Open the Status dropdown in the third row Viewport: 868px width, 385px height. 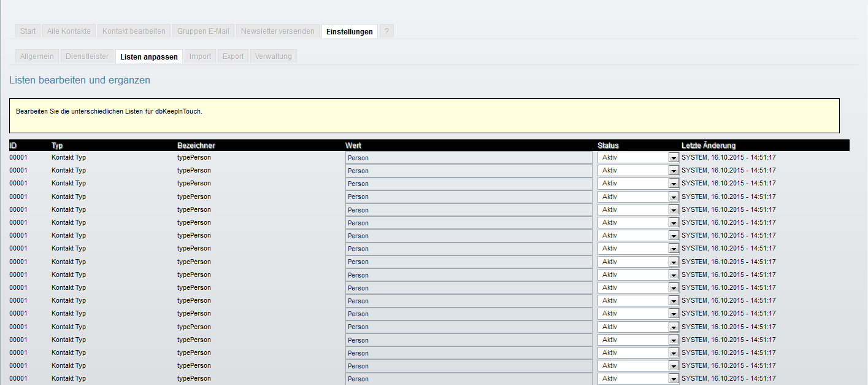[638, 184]
